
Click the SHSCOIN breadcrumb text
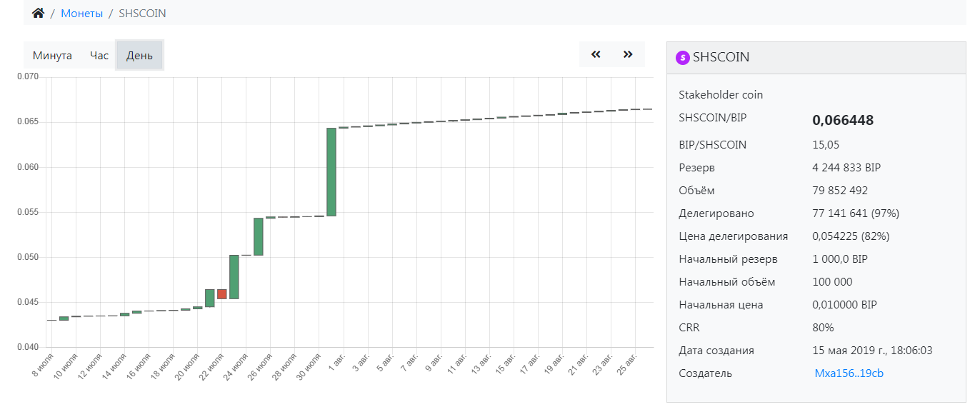tap(142, 14)
